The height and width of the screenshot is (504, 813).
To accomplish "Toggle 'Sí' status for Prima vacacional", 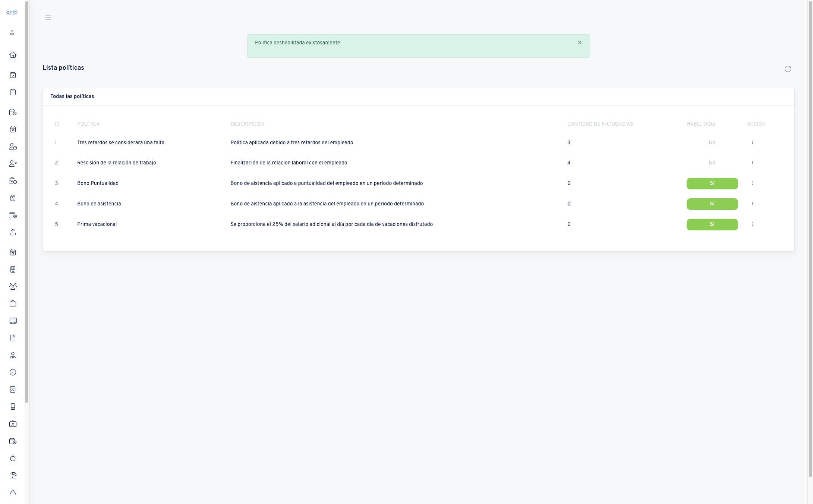I will [x=712, y=224].
